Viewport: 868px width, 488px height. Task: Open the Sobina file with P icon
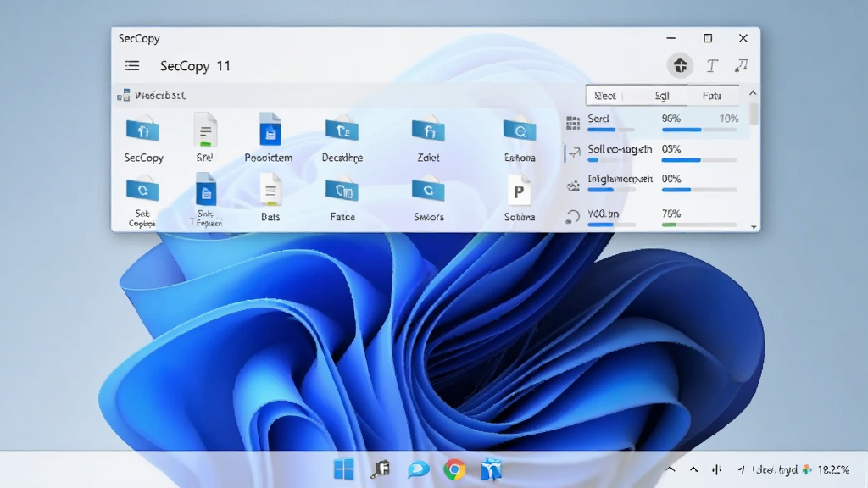point(519,191)
